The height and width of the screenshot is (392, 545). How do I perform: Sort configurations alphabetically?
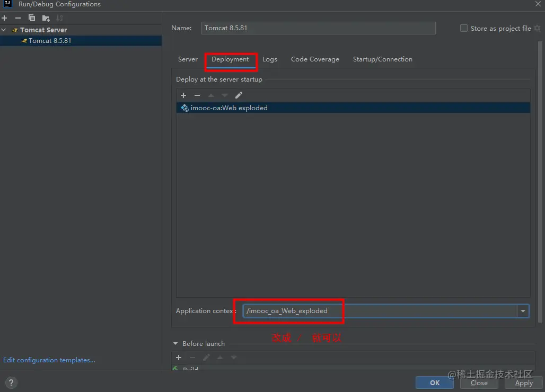coord(59,18)
